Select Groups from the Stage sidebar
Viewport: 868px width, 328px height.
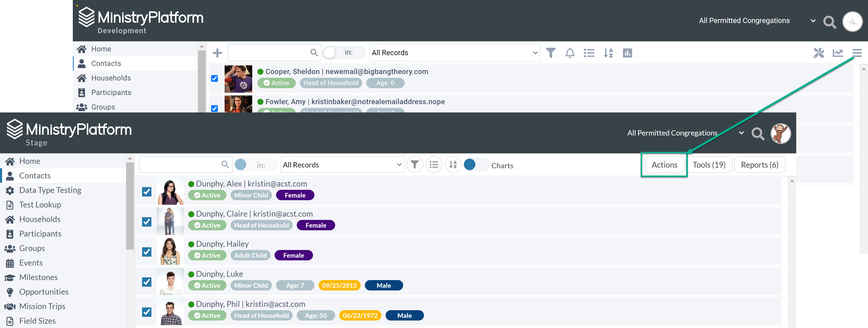[x=32, y=248]
